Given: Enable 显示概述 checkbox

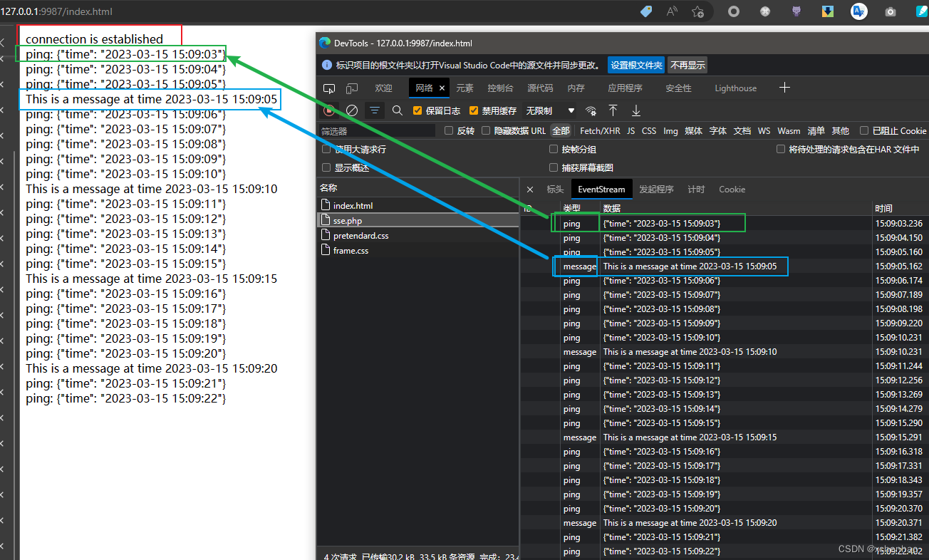Looking at the screenshot, I should (326, 167).
